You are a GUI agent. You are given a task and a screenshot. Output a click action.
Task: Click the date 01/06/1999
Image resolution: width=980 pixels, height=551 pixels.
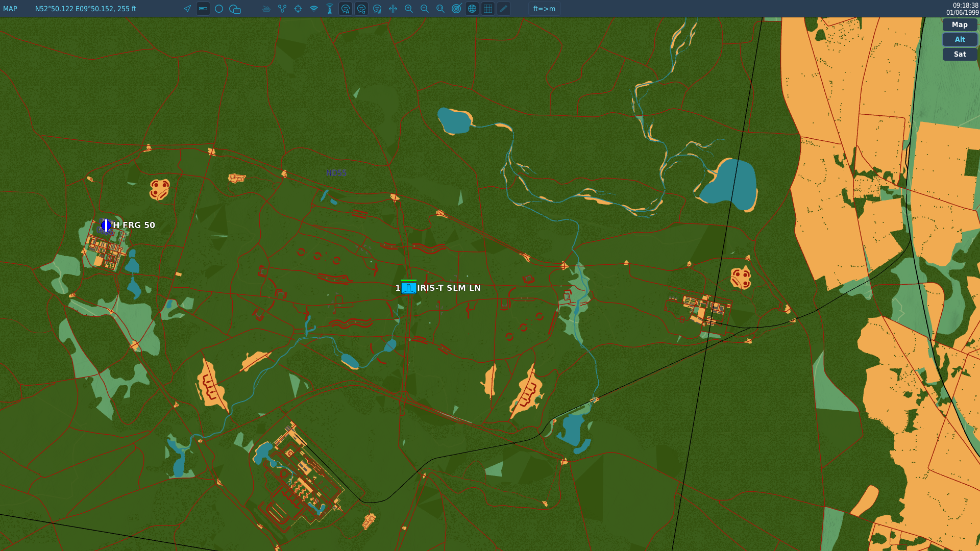[963, 12]
